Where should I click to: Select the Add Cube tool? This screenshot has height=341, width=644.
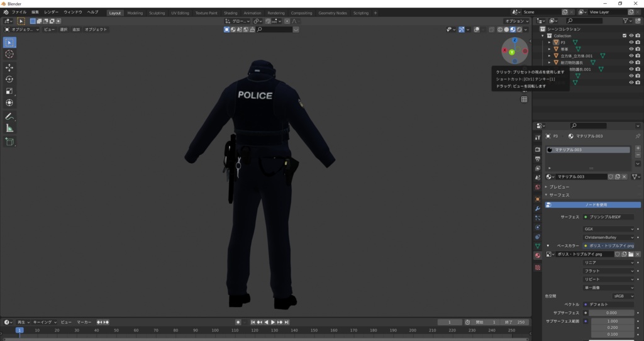9,142
